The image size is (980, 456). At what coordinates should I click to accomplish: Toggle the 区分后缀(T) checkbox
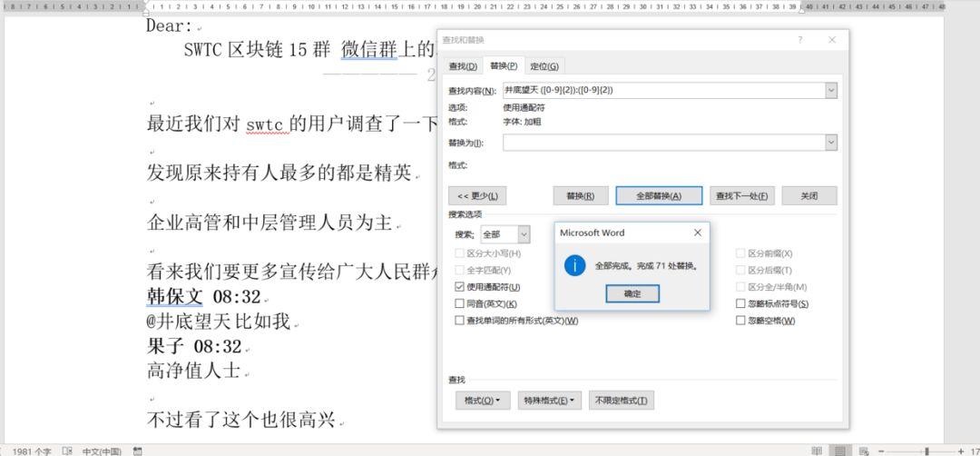pos(740,270)
